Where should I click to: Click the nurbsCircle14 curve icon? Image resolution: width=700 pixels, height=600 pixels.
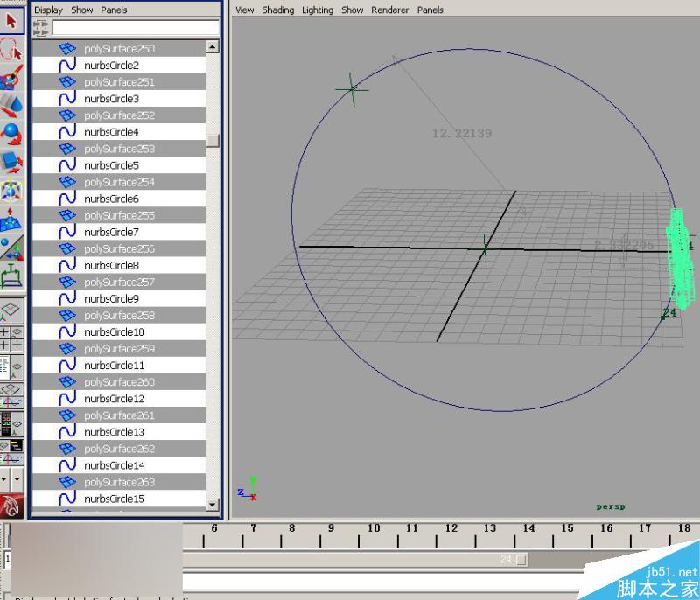(67, 465)
